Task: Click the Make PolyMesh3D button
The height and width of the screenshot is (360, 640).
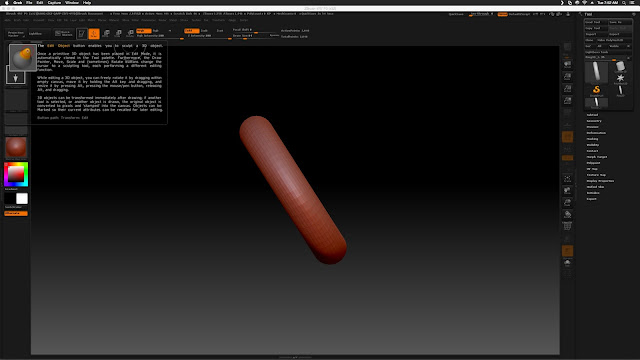Action: click(614, 40)
